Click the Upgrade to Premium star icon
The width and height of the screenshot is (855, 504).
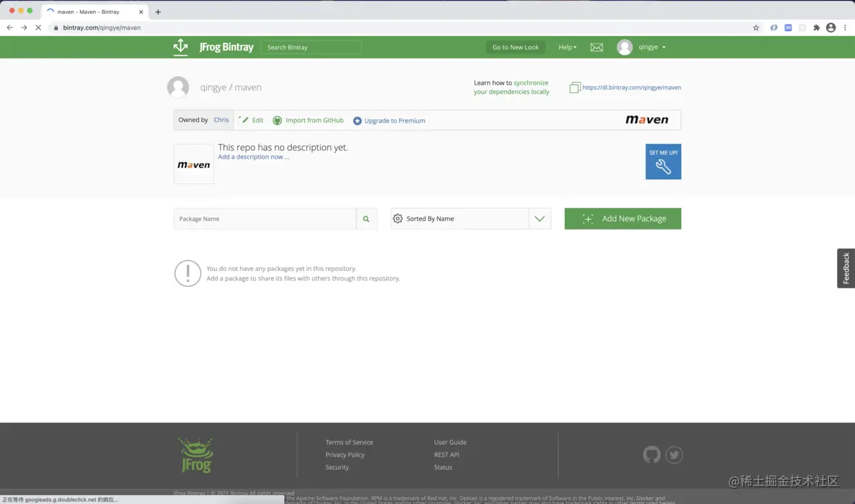[357, 121]
